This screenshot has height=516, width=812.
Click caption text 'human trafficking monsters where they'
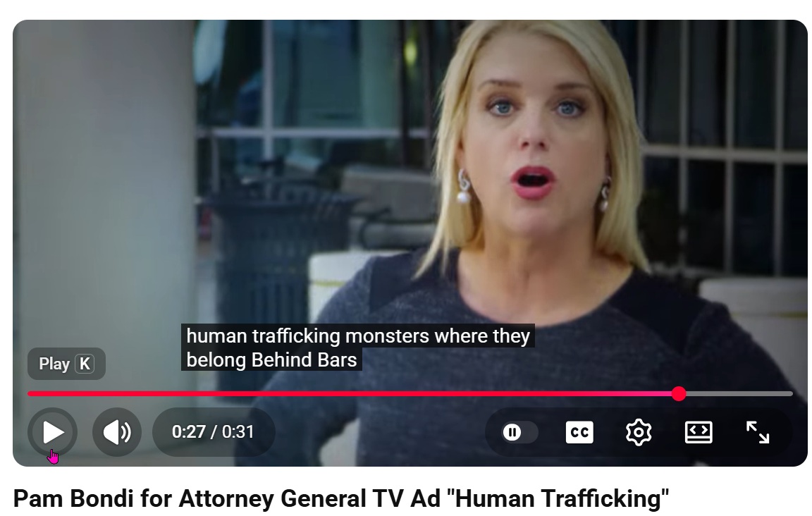tap(358, 336)
